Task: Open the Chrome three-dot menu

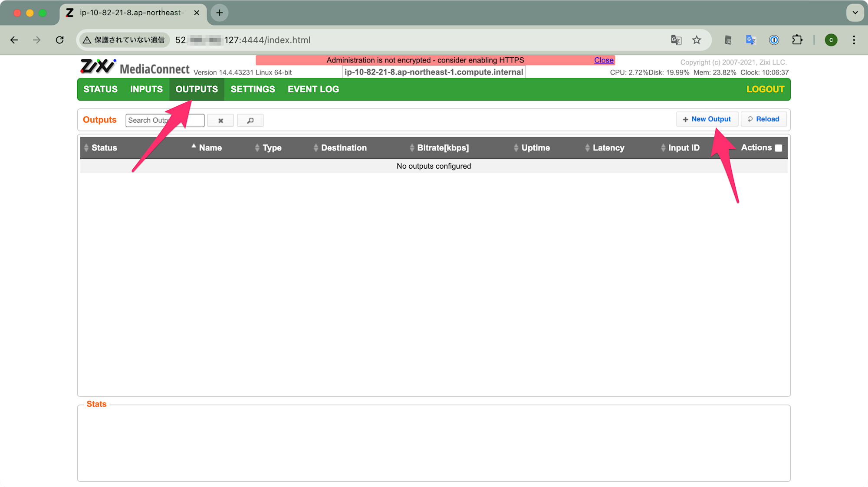Action: [x=854, y=40]
